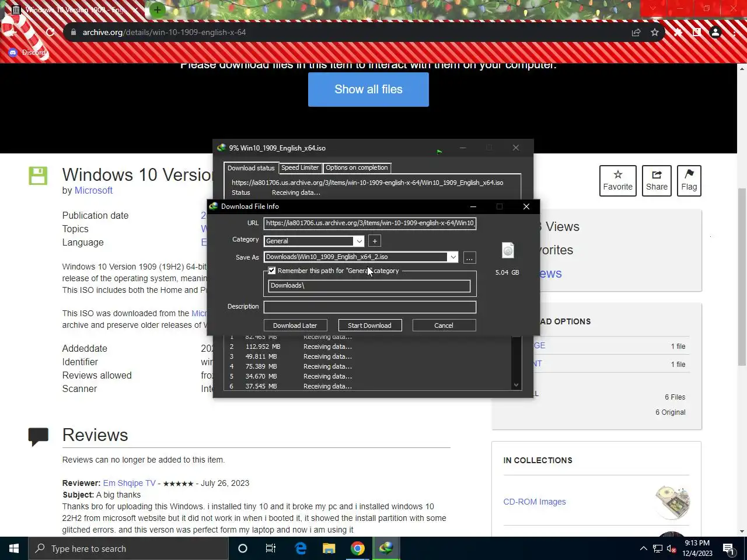747x560 pixels.
Task: Click the muted volume tray icon
Action: [x=671, y=548]
